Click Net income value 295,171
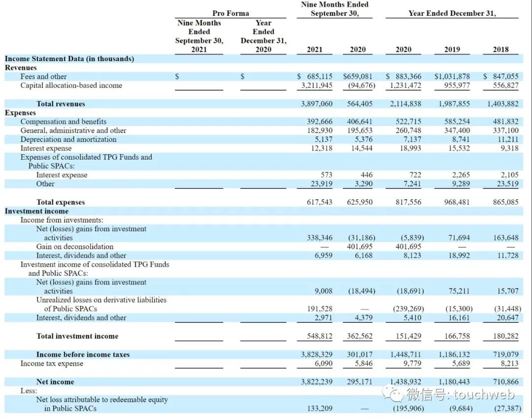532x418 pixels. [359, 382]
